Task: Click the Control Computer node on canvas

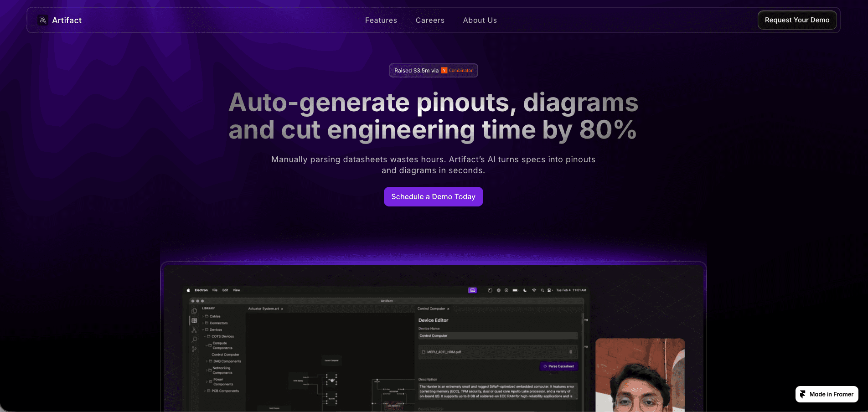Action: pyautogui.click(x=331, y=360)
